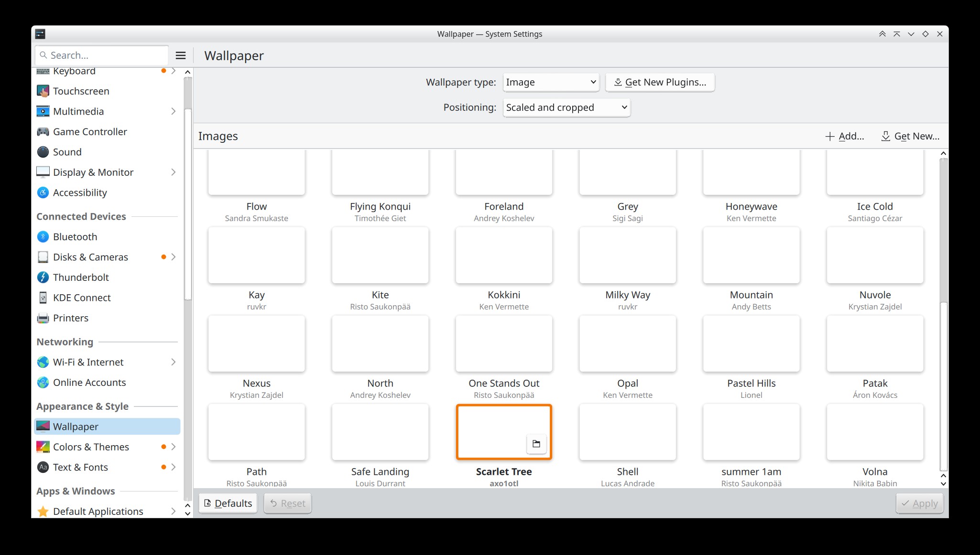
Task: Open the Keyboard settings entry
Action: point(107,71)
